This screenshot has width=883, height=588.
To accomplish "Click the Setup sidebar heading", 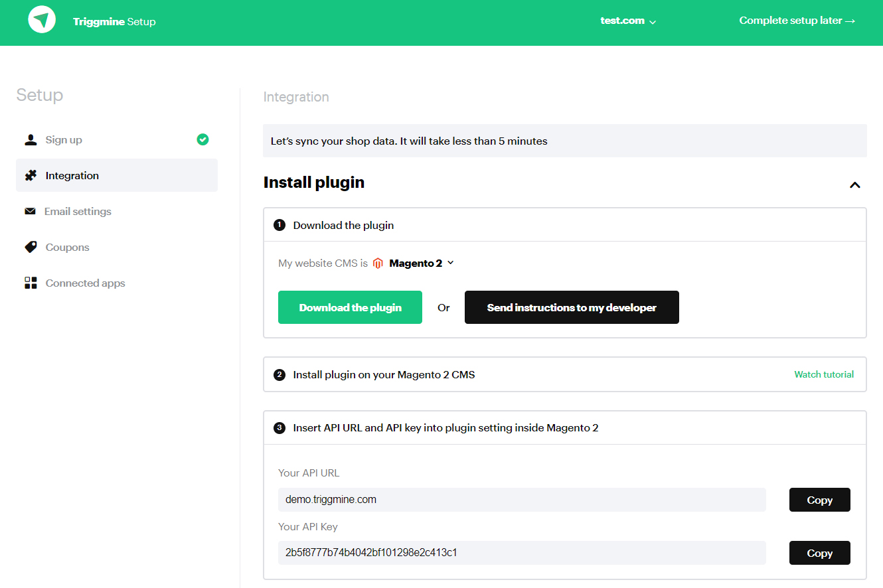I will point(40,95).
